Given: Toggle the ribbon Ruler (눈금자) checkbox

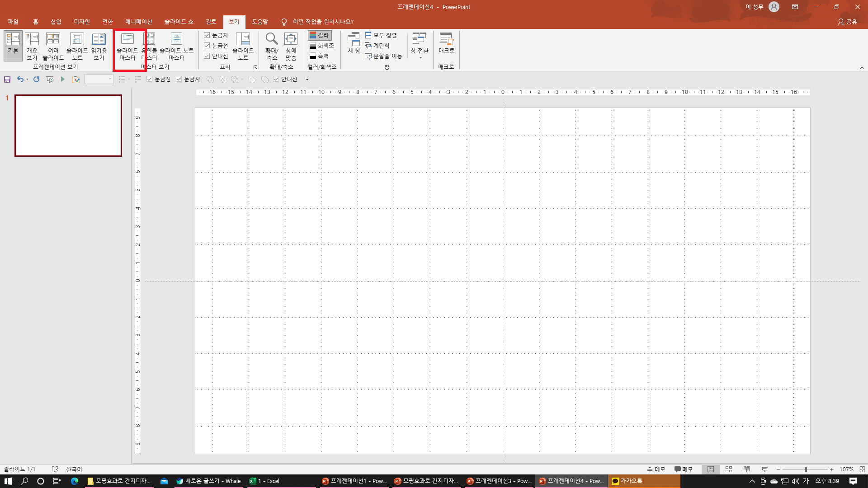Looking at the screenshot, I should (x=207, y=35).
